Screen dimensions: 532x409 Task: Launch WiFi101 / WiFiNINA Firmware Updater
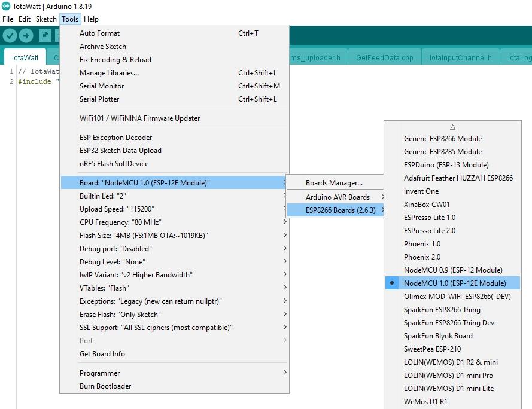174,118
